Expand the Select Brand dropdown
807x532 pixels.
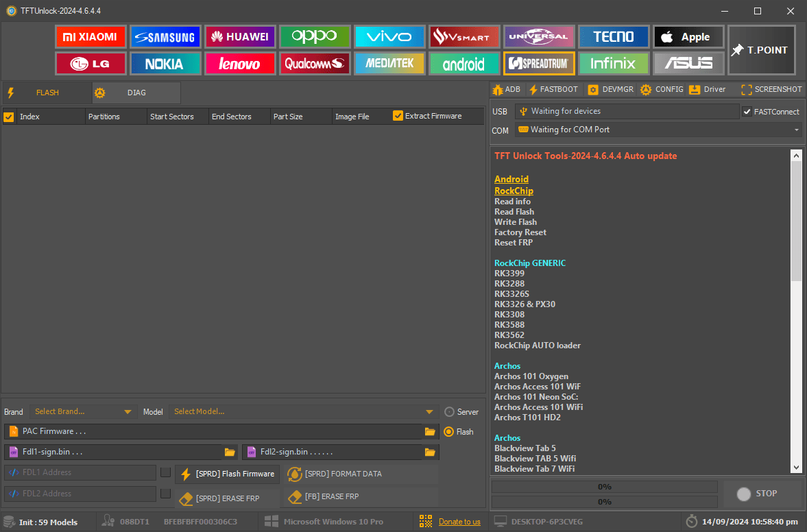(x=128, y=412)
